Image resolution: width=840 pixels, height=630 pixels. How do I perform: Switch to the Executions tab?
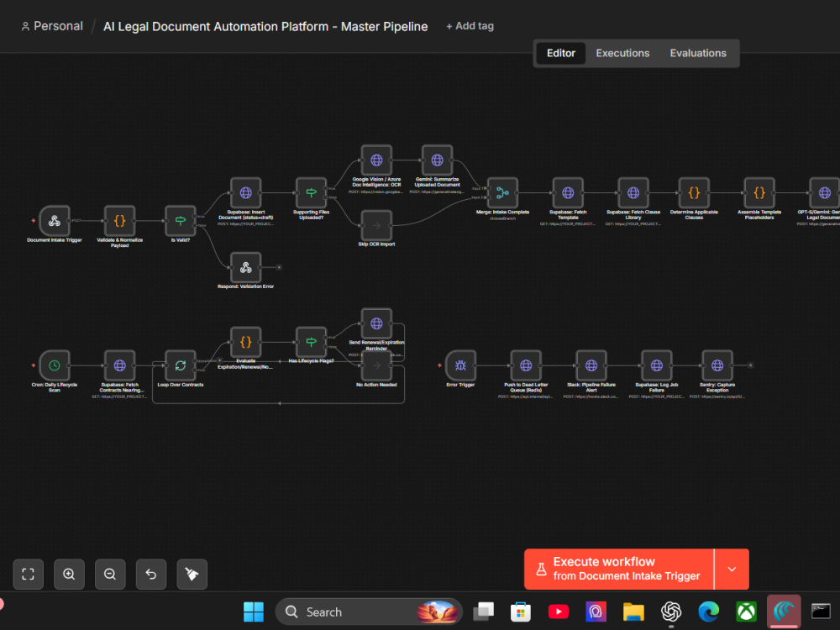pyautogui.click(x=622, y=53)
